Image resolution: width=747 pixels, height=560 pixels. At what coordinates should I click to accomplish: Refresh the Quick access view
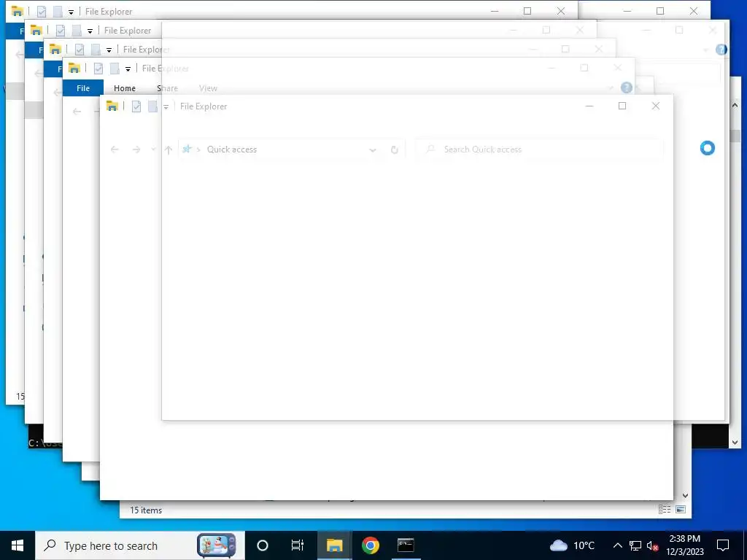coord(395,150)
